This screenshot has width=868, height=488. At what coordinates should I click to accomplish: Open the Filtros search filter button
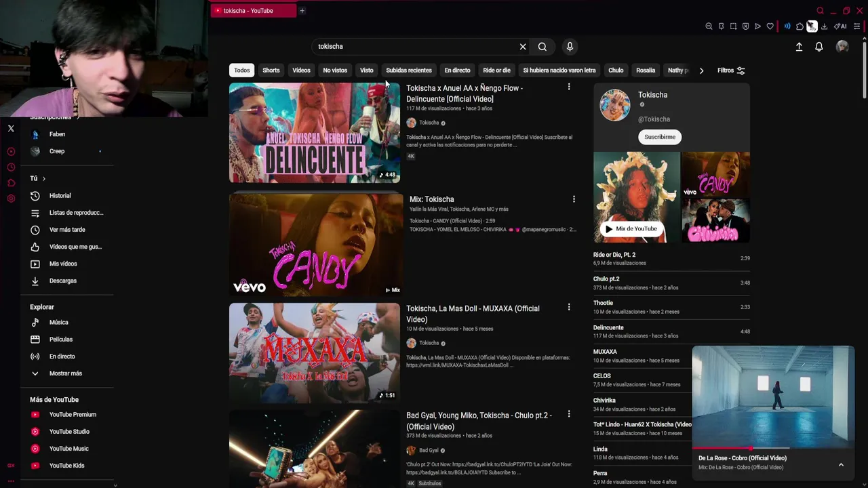tap(732, 70)
